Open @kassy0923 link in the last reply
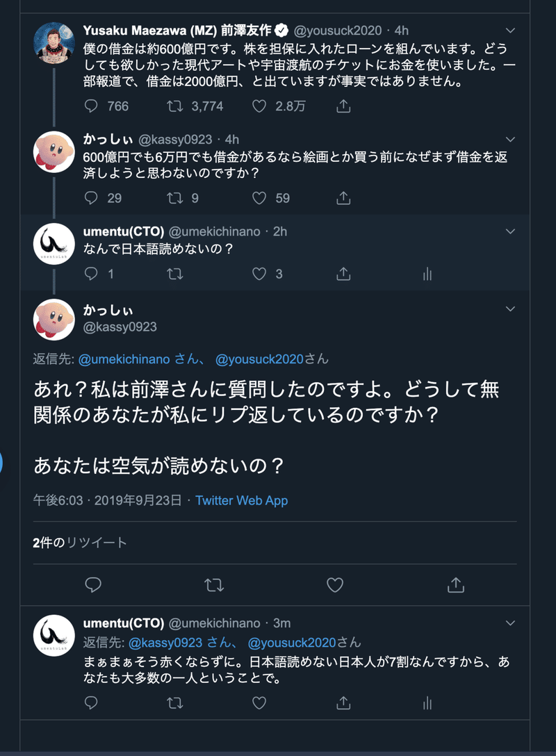Screen dimensions: 556x756 pyautogui.click(x=165, y=643)
